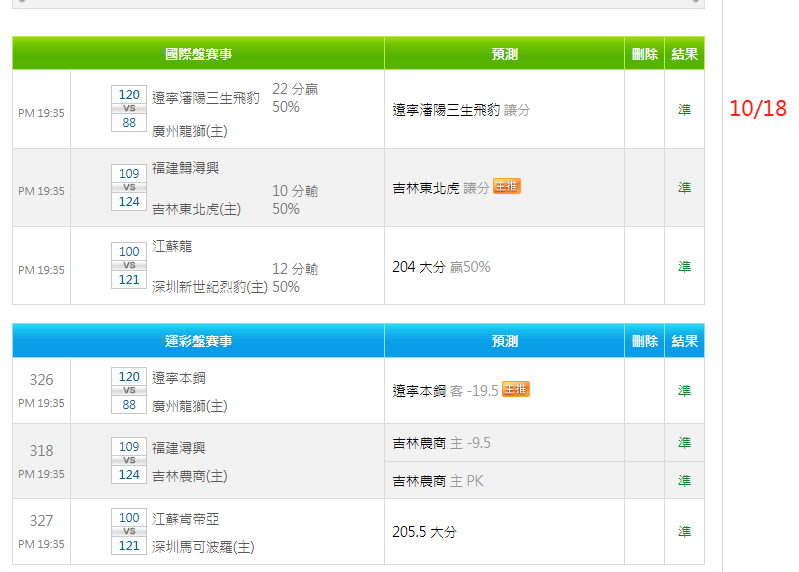Click the 結果 column header in the blue table
Screen dimensions: 799x572
point(685,341)
